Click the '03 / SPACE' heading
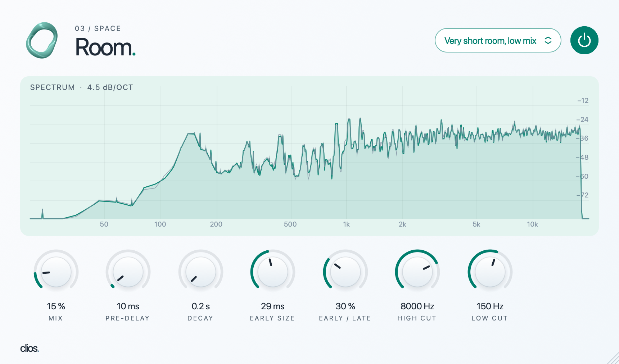The width and height of the screenshot is (619, 364). click(98, 28)
